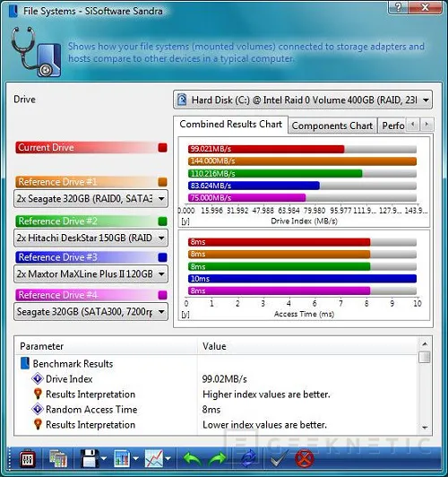Click the copy results icon in toolbar
This screenshot has height=477, width=448.
click(x=58, y=458)
